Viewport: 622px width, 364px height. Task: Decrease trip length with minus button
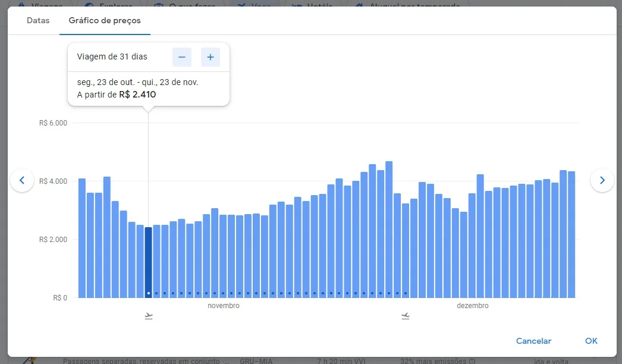(182, 57)
